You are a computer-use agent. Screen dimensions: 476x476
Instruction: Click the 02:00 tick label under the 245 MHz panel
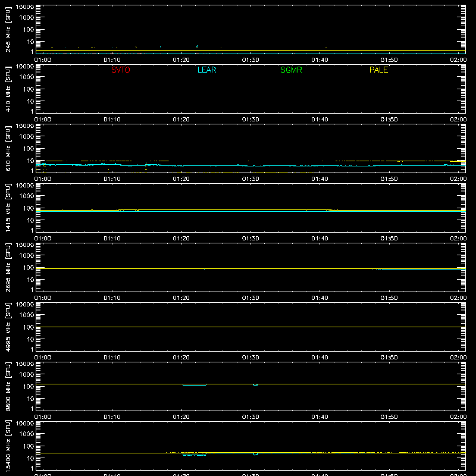click(458, 60)
